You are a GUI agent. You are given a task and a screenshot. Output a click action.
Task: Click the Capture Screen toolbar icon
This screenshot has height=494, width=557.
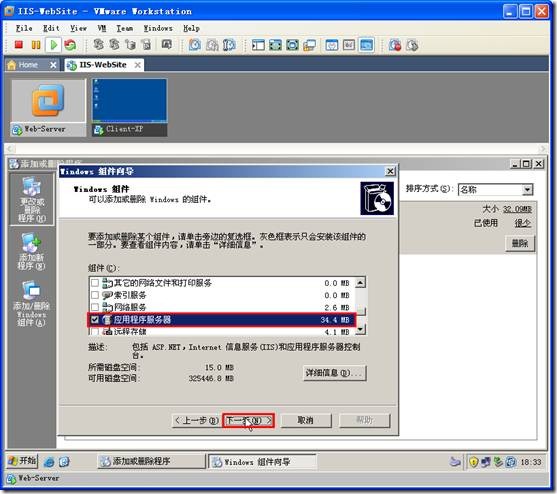(167, 45)
